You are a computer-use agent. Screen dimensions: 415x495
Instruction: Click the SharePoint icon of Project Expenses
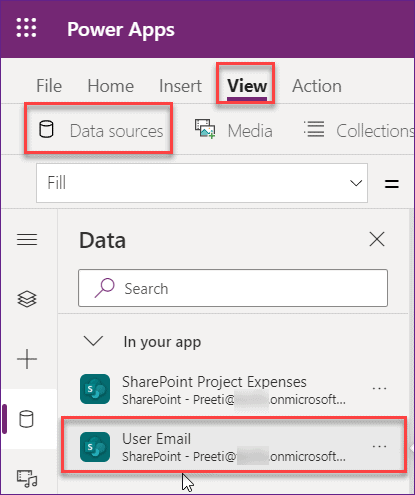click(x=95, y=389)
